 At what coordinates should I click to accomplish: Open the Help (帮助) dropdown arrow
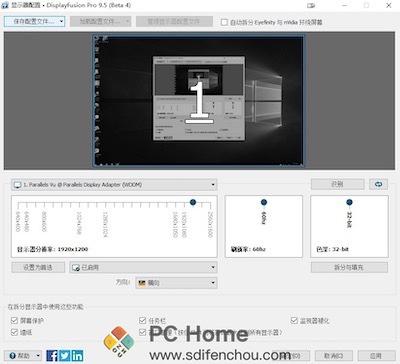(x=38, y=356)
